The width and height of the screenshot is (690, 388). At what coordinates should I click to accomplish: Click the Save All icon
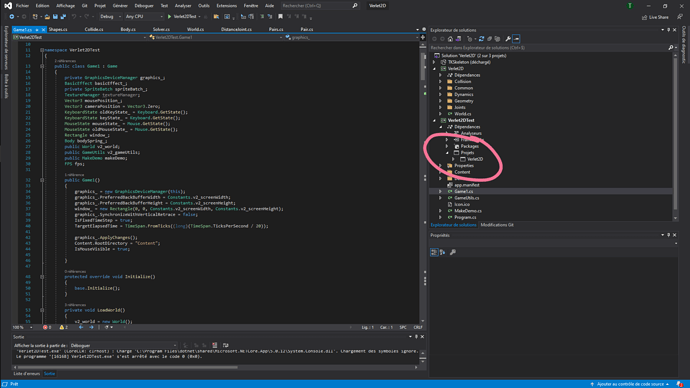coord(63,17)
